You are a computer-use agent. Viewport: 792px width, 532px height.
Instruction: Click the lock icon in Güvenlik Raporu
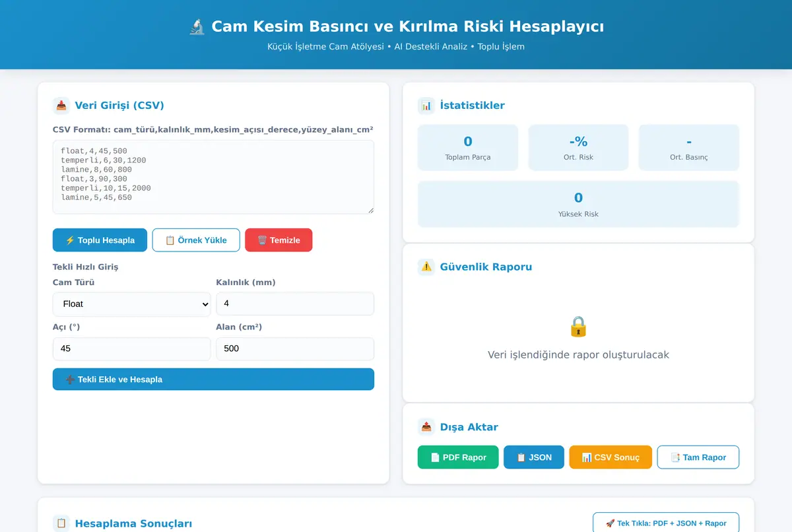tap(578, 326)
